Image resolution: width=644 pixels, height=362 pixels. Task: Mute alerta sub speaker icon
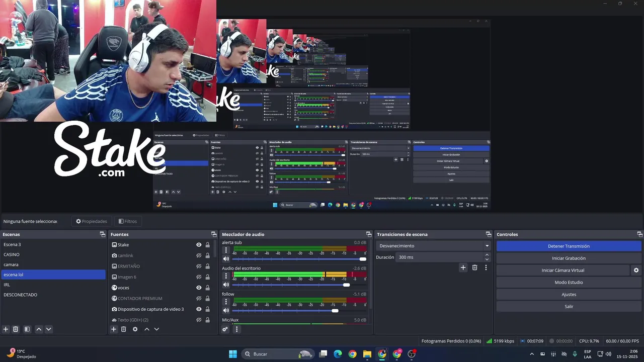[x=226, y=259]
